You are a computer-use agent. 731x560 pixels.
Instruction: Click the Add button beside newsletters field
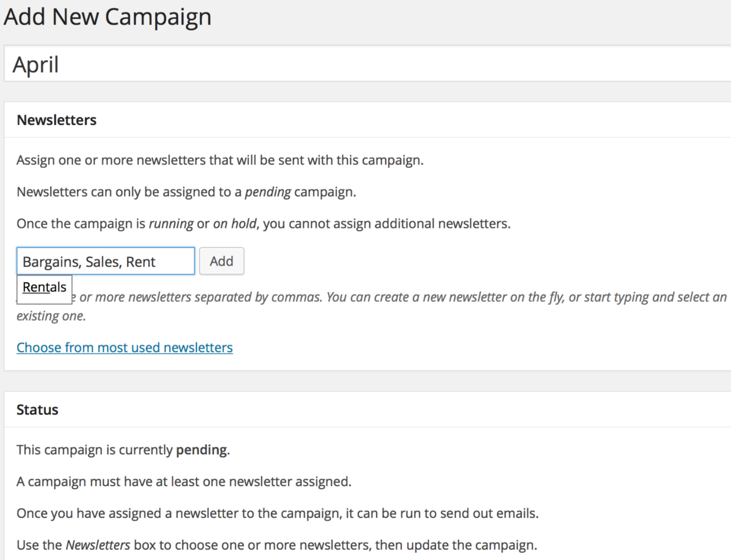click(x=221, y=261)
